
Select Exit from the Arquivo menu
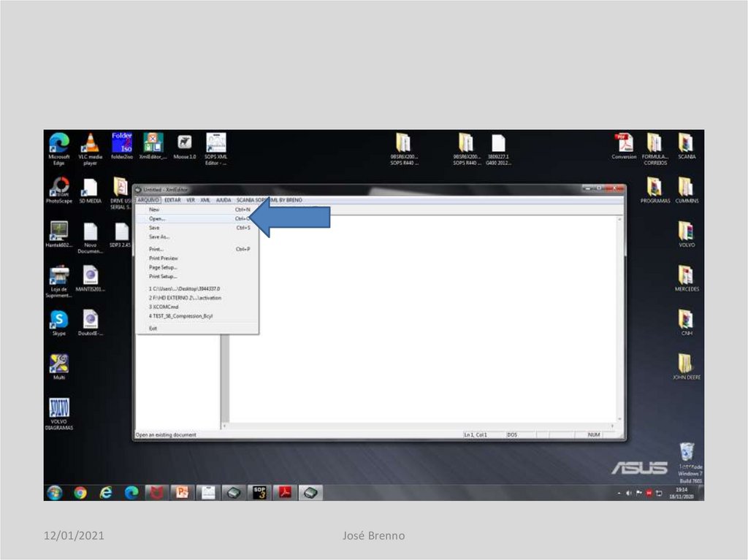pyautogui.click(x=153, y=329)
